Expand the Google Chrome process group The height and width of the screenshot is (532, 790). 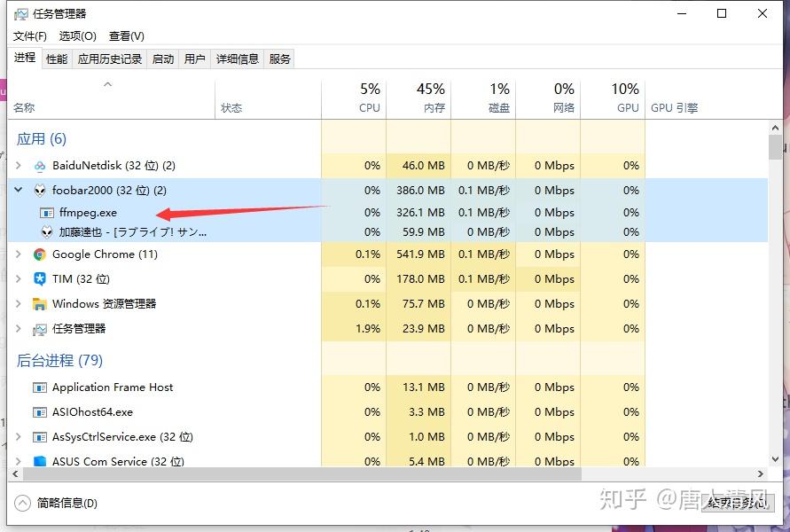[20, 254]
